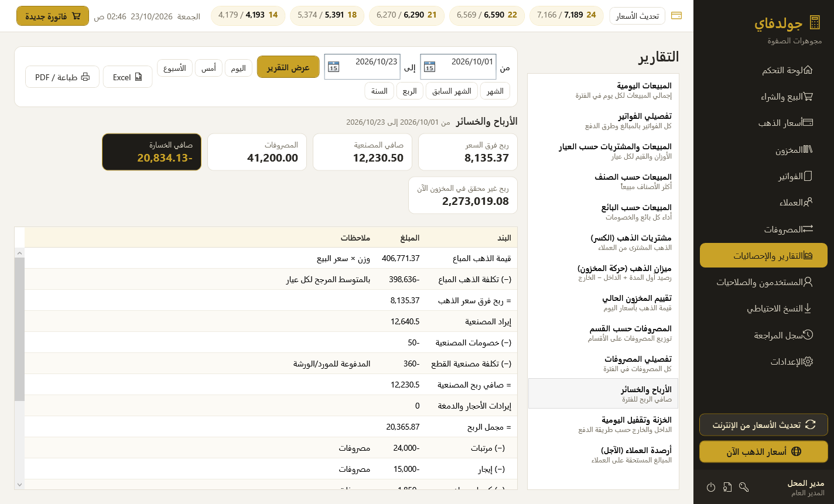The image size is (834, 504).
Task: Open الإعدادات settings in sidebar
Action: click(x=764, y=362)
